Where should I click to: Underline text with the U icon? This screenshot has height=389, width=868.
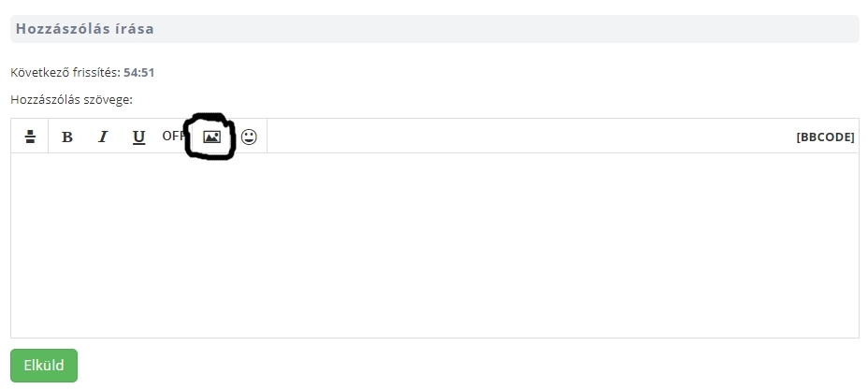pos(138,137)
